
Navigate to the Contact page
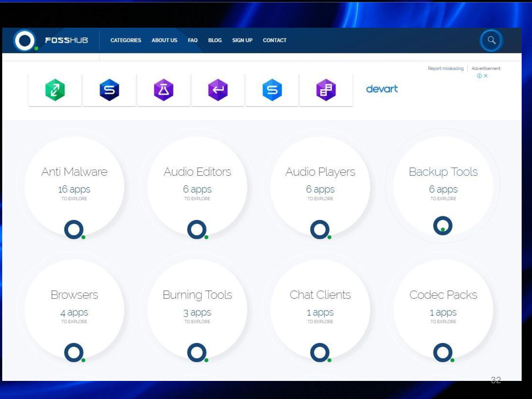coord(274,40)
